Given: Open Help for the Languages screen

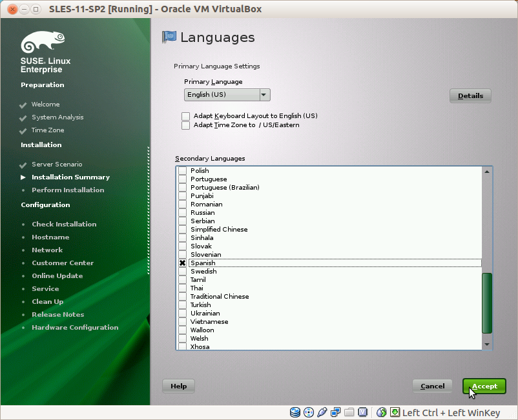Looking at the screenshot, I should pyautogui.click(x=178, y=386).
